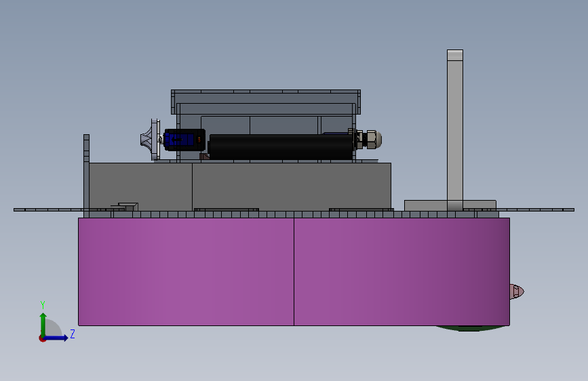The image size is (588, 381).
Task: Click the red origin ball of the triad
Action: 42,338
